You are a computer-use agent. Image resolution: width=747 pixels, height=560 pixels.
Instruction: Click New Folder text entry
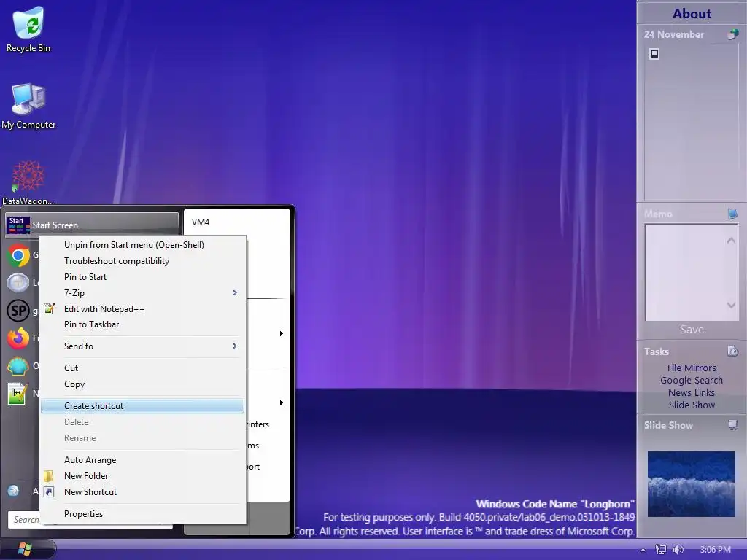[86, 475]
